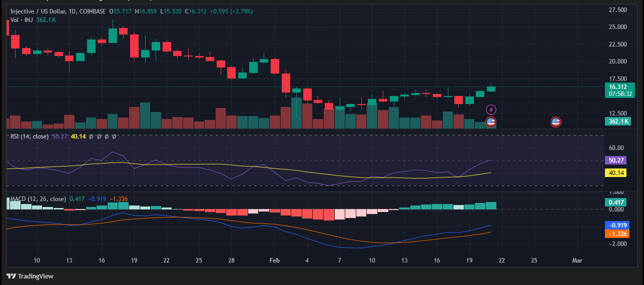644x285 pixels.
Task: Select the RSI (14, close) indicator legend
Action: (x=30, y=136)
